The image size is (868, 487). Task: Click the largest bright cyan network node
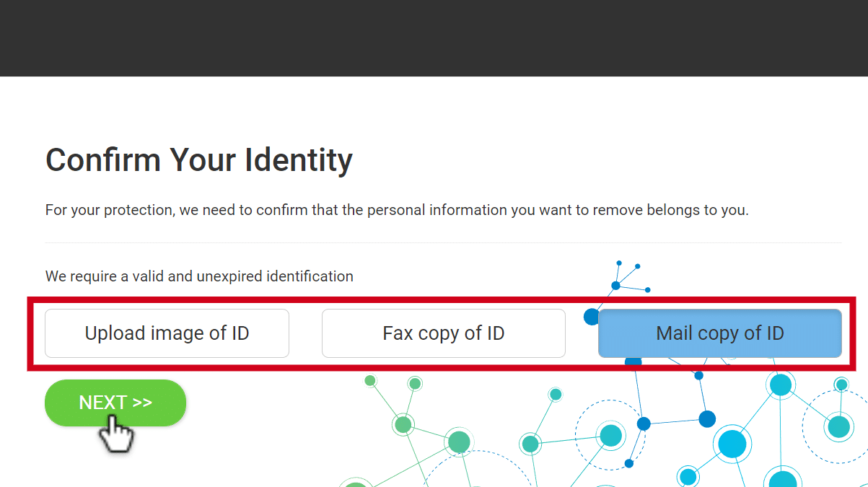(x=732, y=443)
